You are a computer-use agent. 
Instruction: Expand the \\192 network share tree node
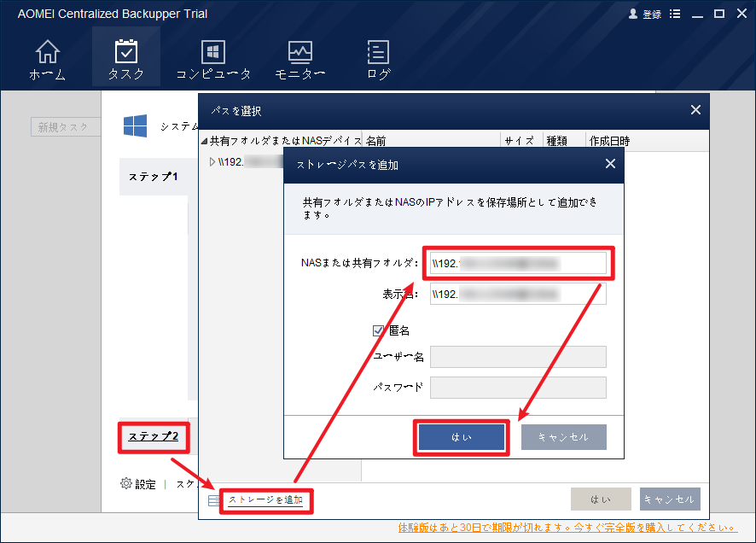(212, 161)
